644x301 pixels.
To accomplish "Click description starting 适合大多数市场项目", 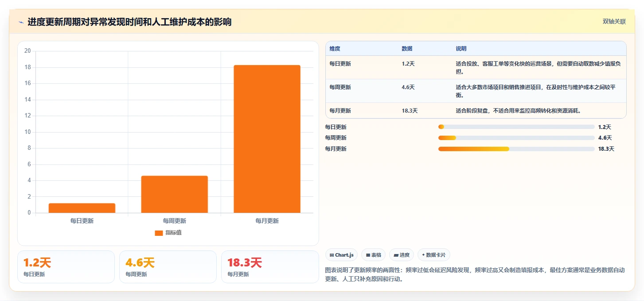I will click(x=535, y=91).
